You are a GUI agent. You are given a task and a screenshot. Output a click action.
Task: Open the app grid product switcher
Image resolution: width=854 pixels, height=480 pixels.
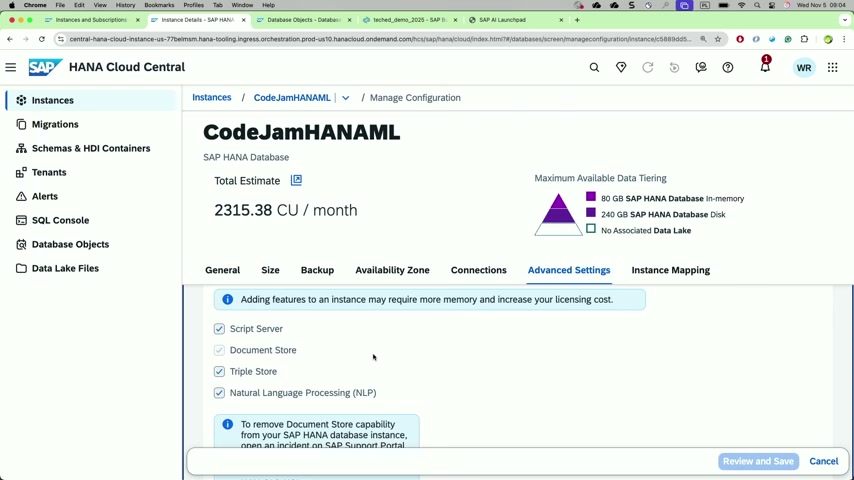click(833, 68)
